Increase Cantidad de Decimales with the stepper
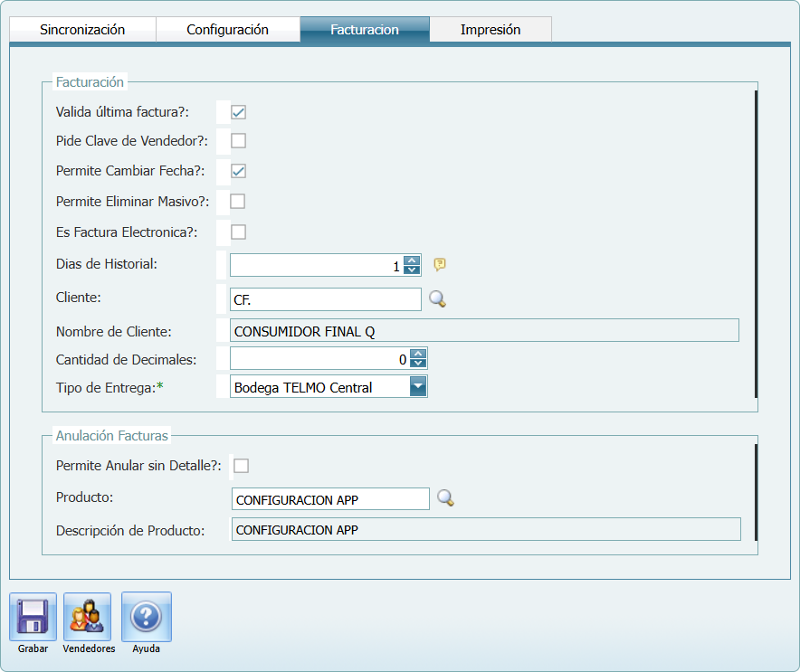The height and width of the screenshot is (672, 800). click(x=420, y=354)
